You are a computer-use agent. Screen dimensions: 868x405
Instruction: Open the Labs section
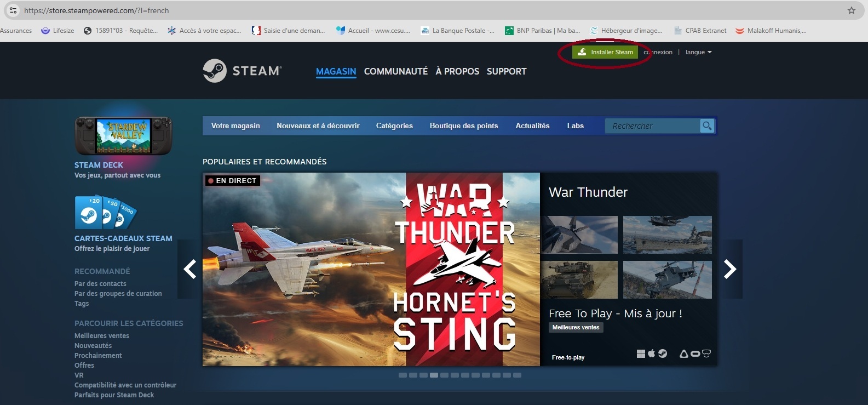[576, 126]
